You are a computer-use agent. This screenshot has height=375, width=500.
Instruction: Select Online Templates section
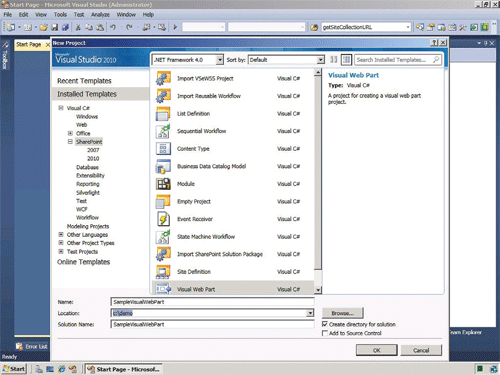(84, 262)
